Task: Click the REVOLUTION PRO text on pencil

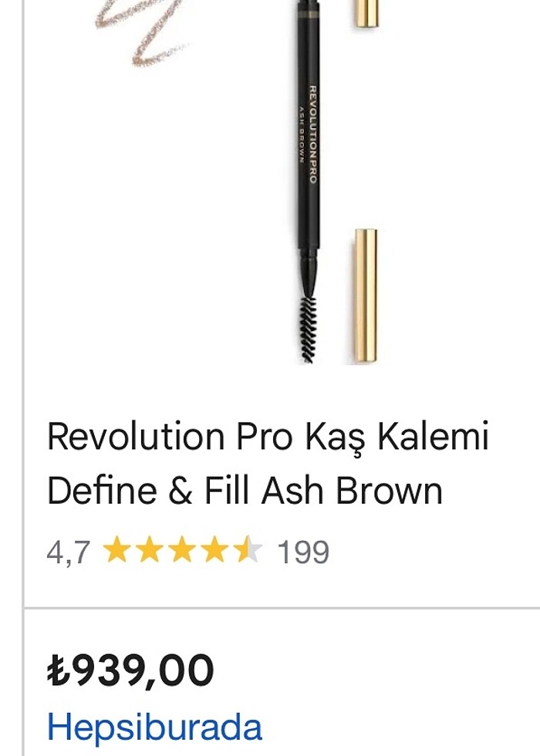Action: tap(313, 134)
